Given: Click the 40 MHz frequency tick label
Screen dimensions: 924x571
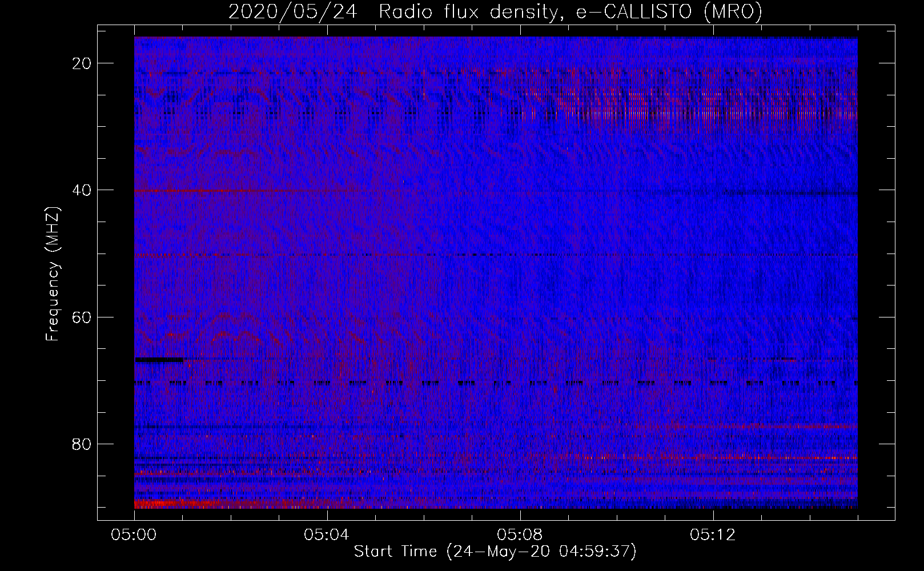Looking at the screenshot, I should pos(82,190).
